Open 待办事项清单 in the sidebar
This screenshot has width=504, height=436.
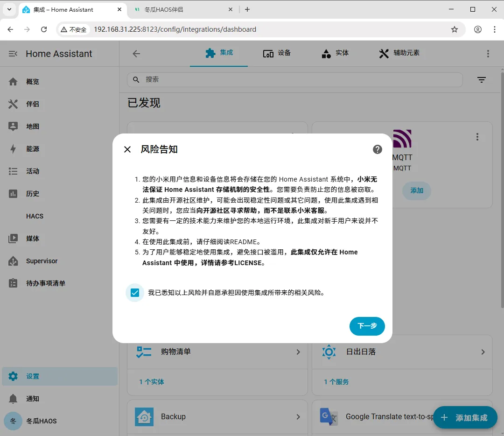point(59,283)
